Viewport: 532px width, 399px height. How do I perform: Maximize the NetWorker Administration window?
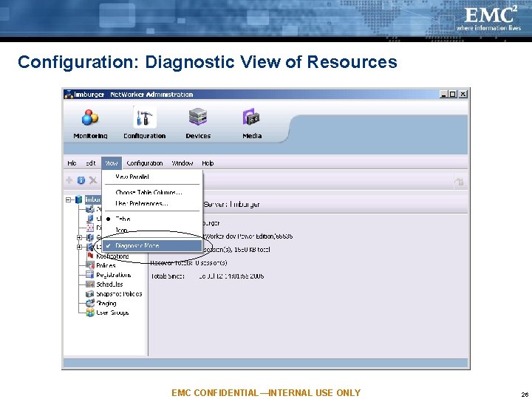pos(453,95)
